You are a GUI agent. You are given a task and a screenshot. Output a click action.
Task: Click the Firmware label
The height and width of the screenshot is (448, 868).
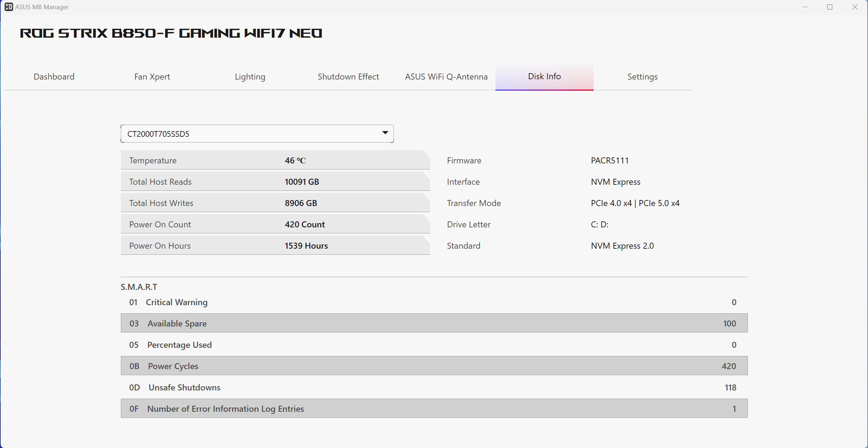464,161
